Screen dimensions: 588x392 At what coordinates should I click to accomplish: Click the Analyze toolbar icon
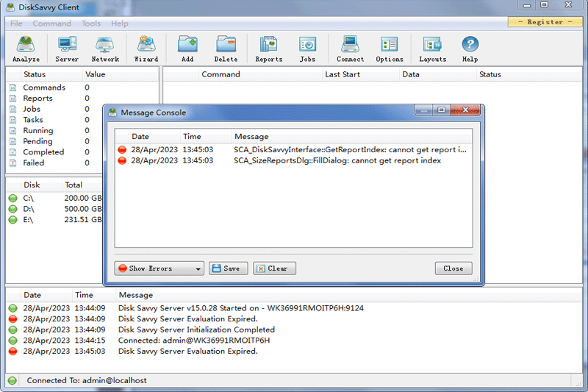(x=26, y=49)
